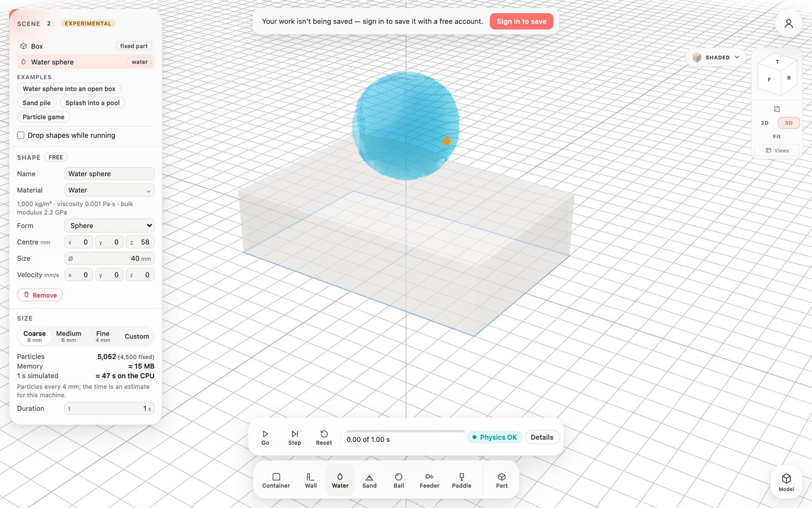The image size is (812, 508).
Task: Select Fine 4 mm particle size
Action: 103,336
